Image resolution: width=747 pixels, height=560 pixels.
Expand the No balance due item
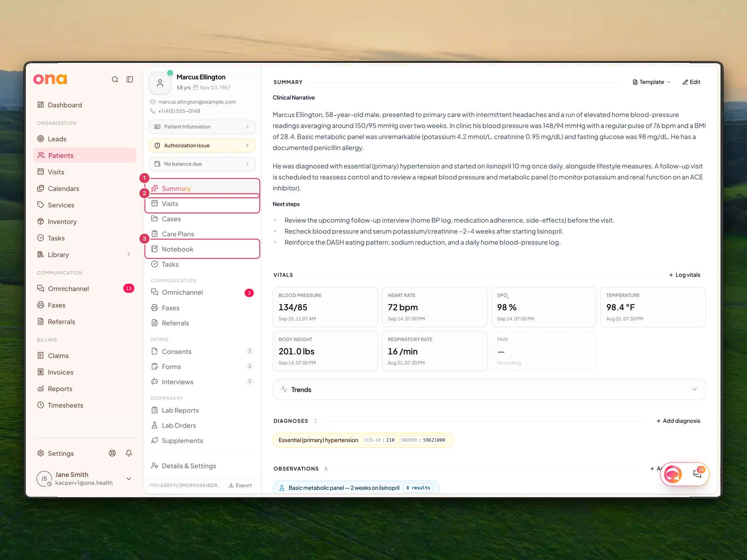click(x=202, y=164)
